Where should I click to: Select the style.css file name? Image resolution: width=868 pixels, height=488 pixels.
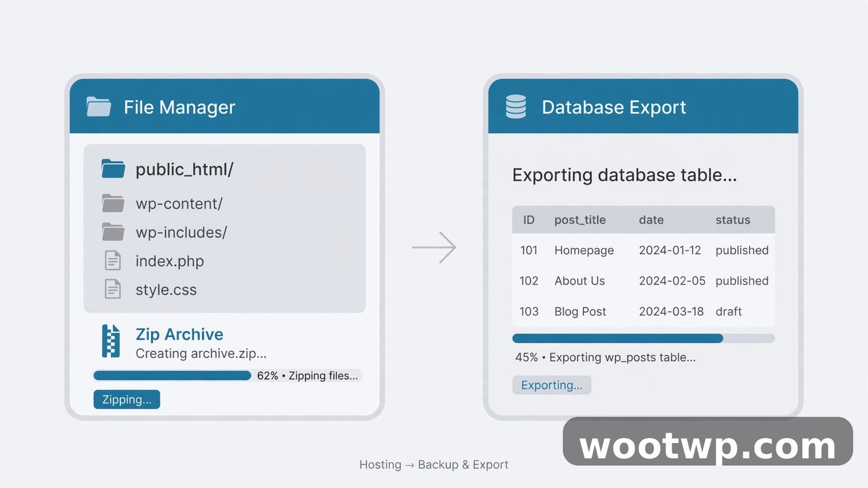click(166, 290)
